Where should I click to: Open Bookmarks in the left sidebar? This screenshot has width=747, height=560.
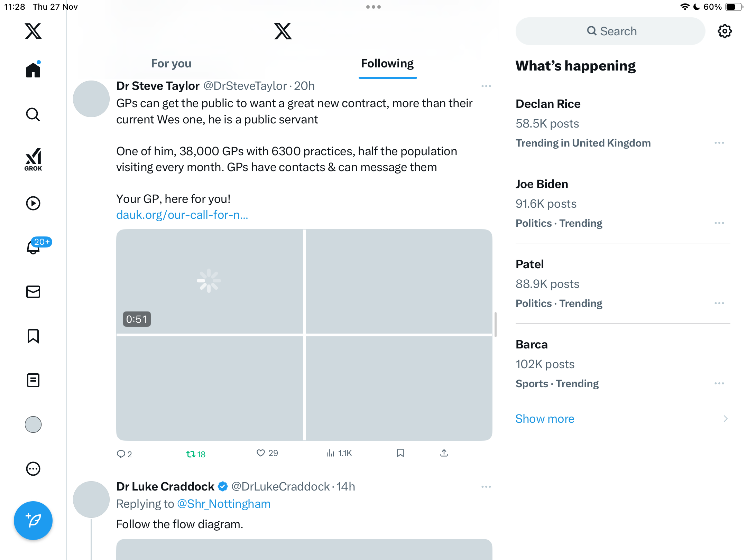click(x=33, y=336)
